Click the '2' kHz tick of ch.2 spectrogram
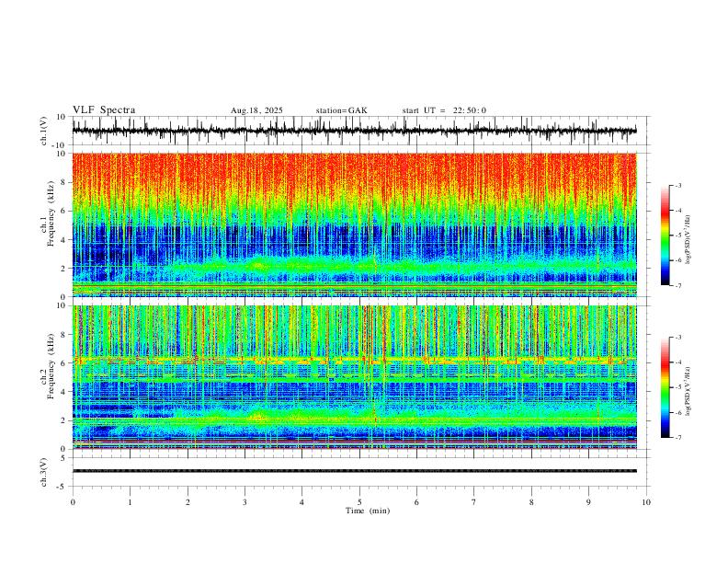The width and height of the screenshot is (728, 563). point(63,420)
